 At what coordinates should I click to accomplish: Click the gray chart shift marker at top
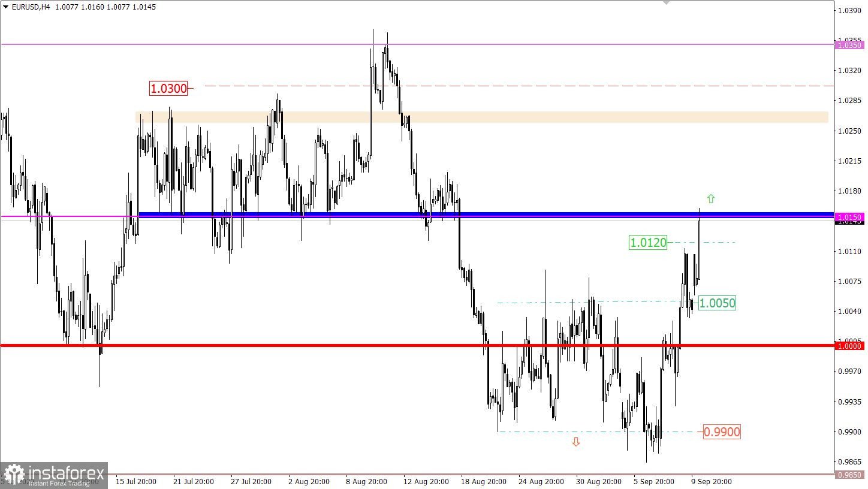point(665,2)
